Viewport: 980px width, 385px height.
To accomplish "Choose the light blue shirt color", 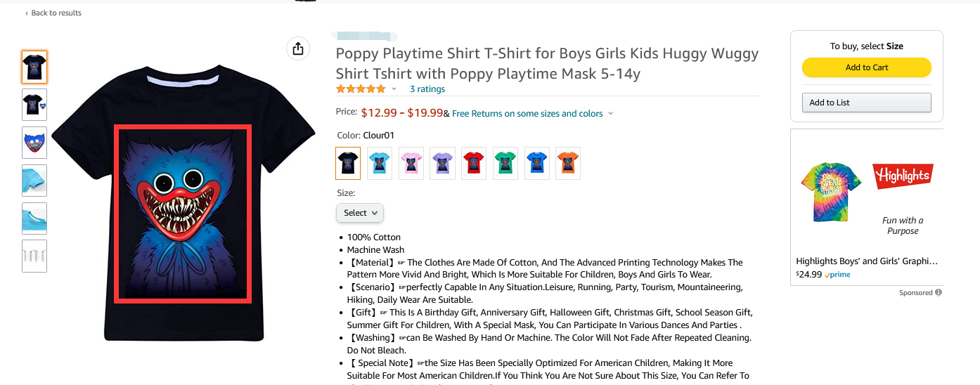I will coord(380,164).
